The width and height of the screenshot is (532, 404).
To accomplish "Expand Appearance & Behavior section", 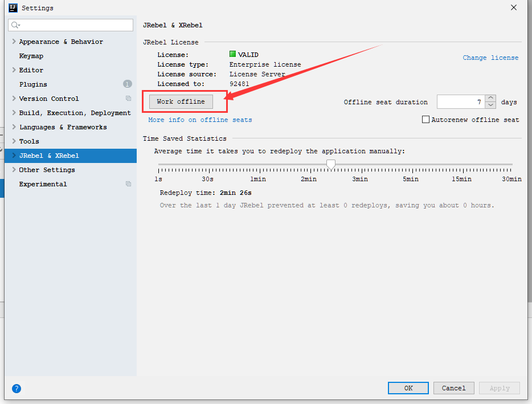I will [x=14, y=42].
